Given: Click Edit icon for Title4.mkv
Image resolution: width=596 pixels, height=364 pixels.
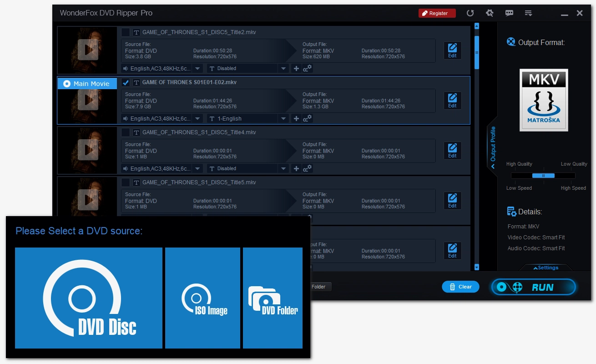Looking at the screenshot, I should tap(452, 151).
